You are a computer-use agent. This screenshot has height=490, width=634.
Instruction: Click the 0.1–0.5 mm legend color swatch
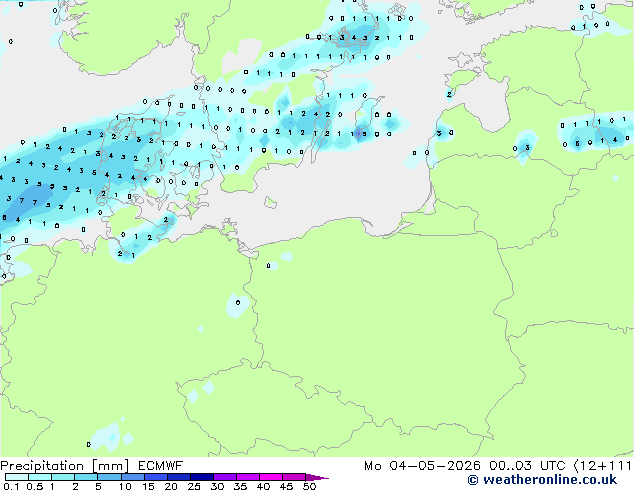tap(17, 477)
